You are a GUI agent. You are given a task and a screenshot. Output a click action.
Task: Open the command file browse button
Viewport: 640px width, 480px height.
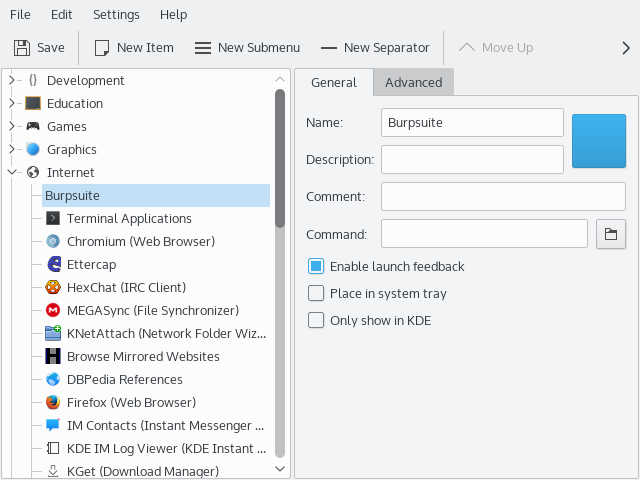(x=610, y=234)
